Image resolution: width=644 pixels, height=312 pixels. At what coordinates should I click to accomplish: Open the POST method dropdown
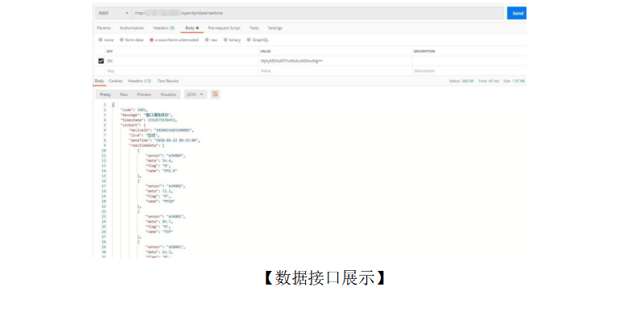[114, 13]
